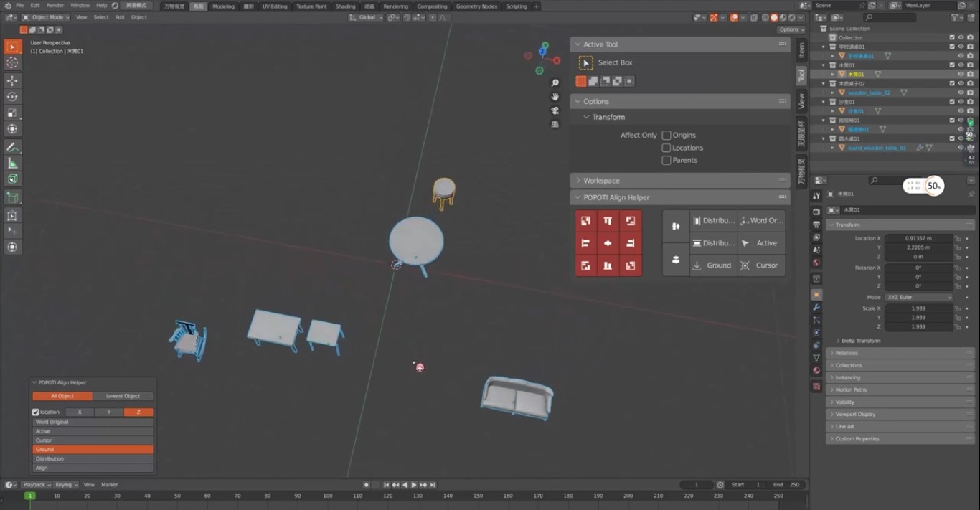Select the Annotate pencil tool
The height and width of the screenshot is (510, 980).
point(12,147)
